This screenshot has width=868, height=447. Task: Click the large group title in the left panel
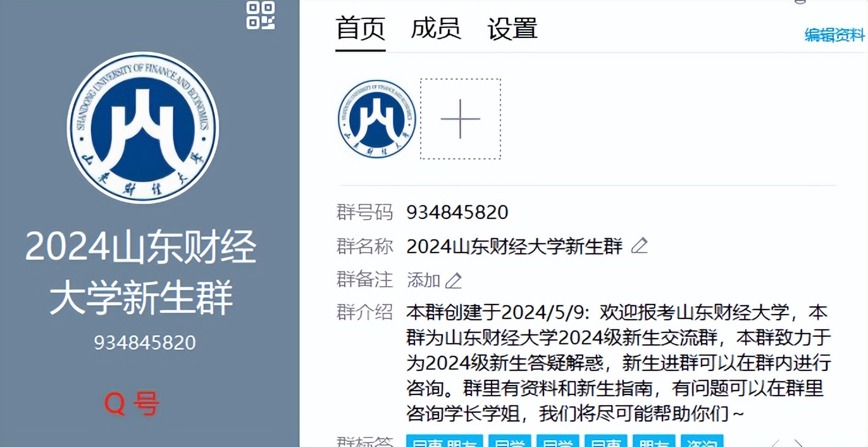(x=141, y=272)
